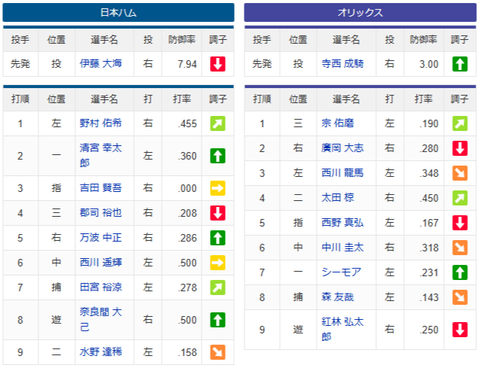Open 水野 達稀 player link
The height and width of the screenshot is (368, 480).
101,352
